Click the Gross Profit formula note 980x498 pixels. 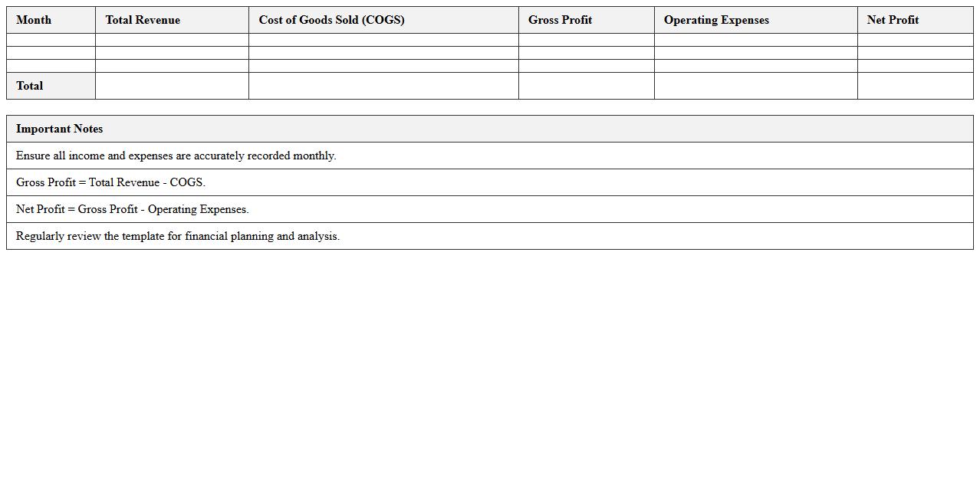click(110, 182)
